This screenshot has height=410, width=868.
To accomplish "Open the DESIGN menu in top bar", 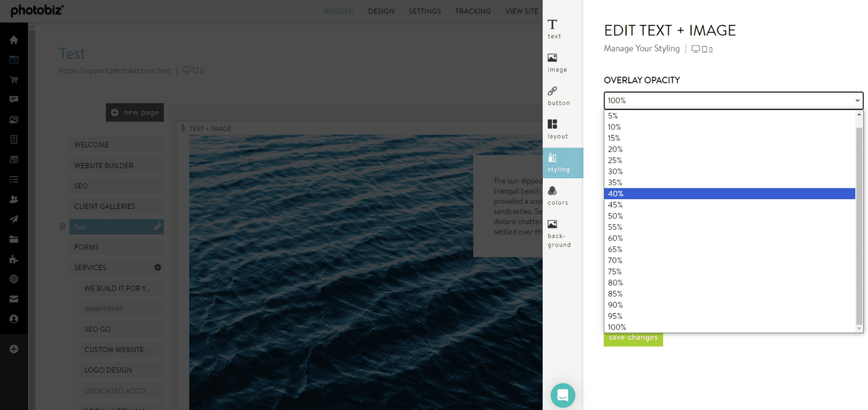I will pos(381,12).
